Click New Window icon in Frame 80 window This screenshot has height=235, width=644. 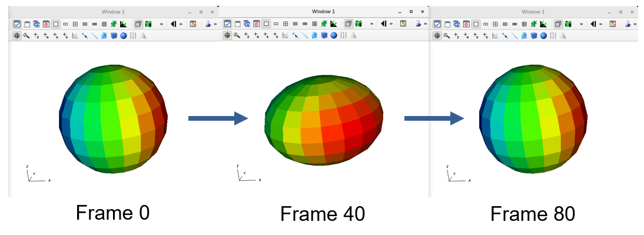447,24
